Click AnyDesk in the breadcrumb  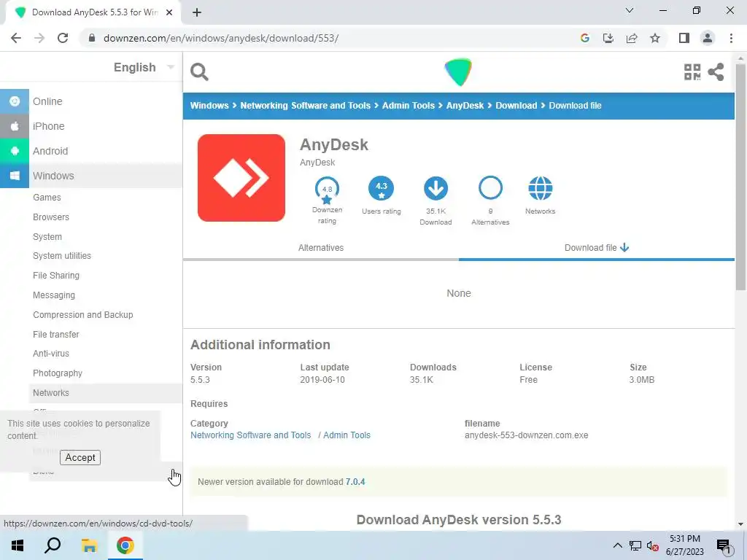click(465, 106)
